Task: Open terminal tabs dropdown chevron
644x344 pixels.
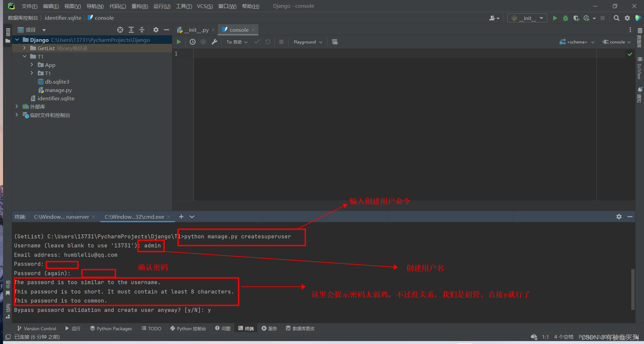Action: [192, 217]
